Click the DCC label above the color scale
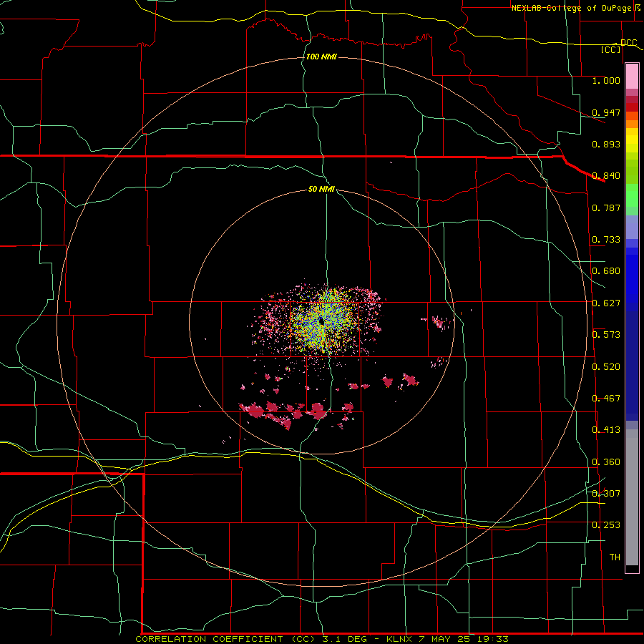This screenshot has width=644, height=644. point(628,42)
